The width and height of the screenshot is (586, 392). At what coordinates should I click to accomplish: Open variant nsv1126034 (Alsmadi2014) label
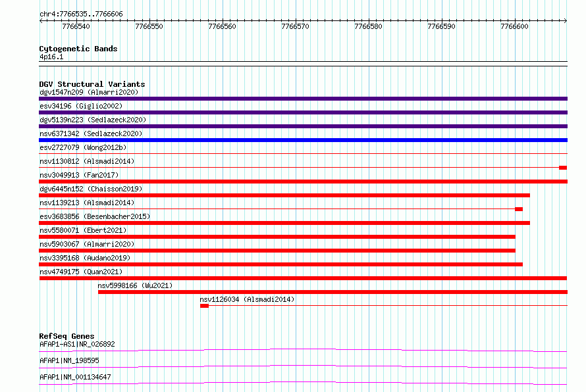(247, 299)
